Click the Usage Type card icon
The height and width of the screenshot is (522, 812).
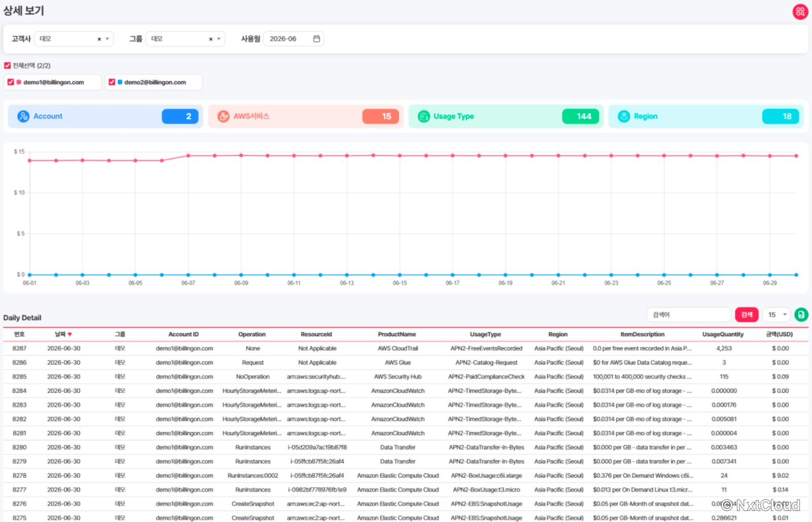pyautogui.click(x=424, y=116)
